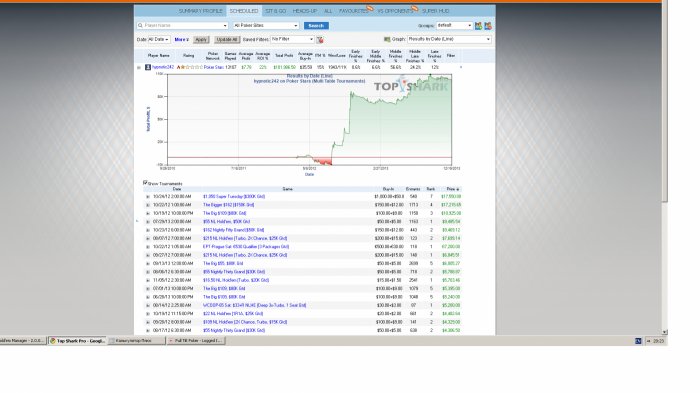The width and height of the screenshot is (700, 393).
Task: Click the magnifier icon in Player Name field
Action: point(140,26)
